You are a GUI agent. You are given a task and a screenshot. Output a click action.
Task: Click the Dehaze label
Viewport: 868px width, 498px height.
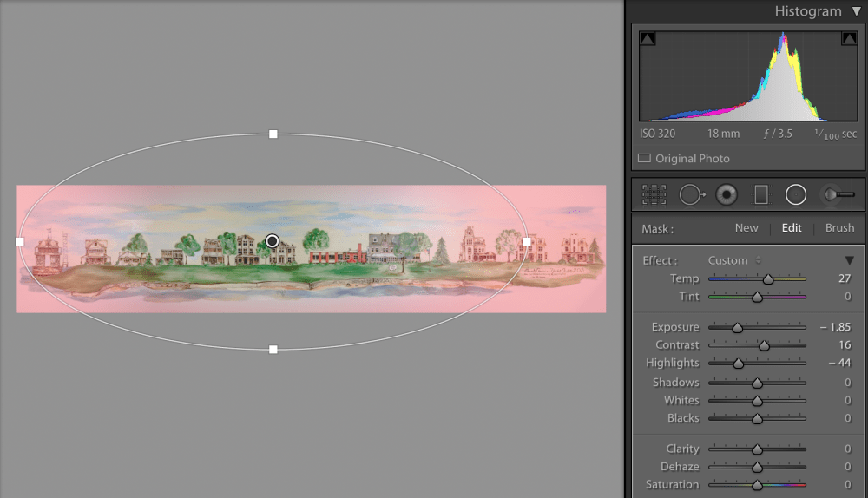click(x=680, y=467)
